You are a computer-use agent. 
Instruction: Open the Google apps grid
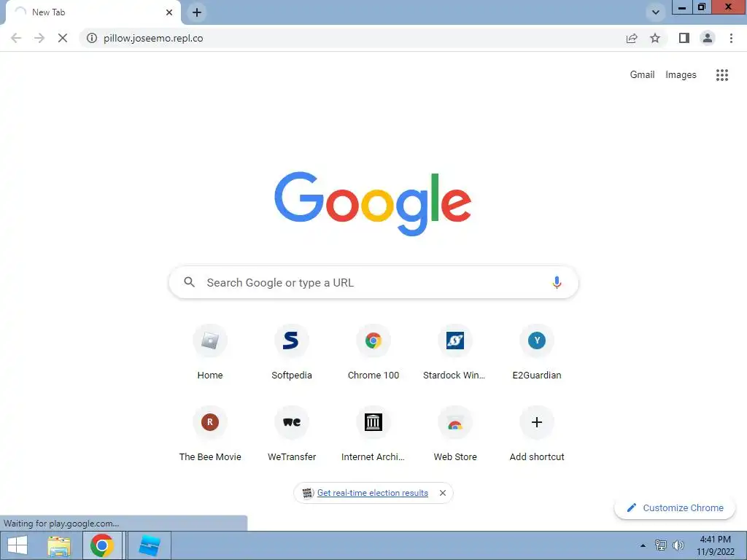click(721, 75)
